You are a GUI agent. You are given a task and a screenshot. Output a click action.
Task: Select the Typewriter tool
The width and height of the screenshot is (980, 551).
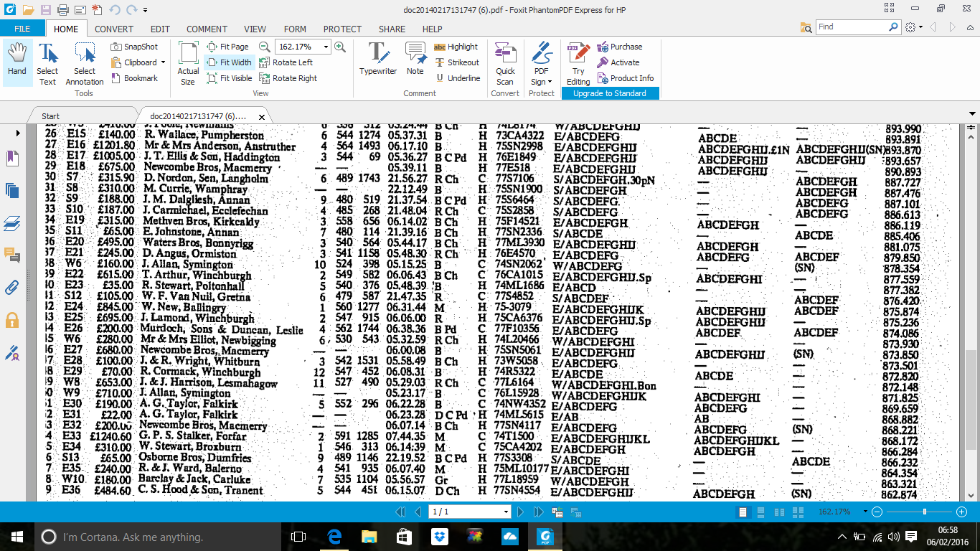(378, 59)
